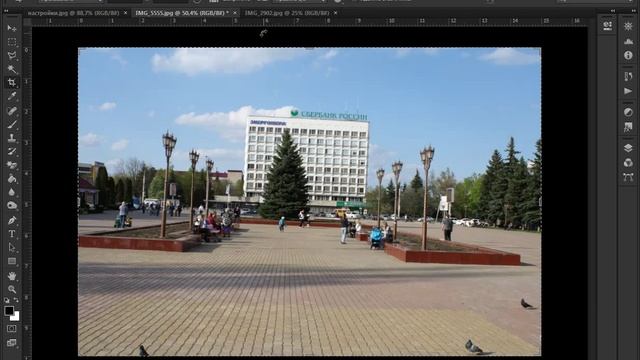Select the Blur tool
The height and width of the screenshot is (360, 640).
(x=12, y=192)
